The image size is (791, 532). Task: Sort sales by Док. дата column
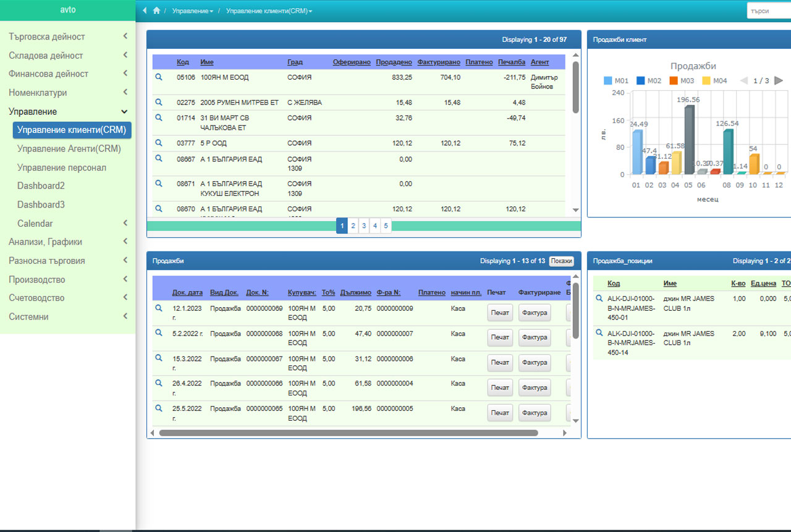pyautogui.click(x=187, y=292)
